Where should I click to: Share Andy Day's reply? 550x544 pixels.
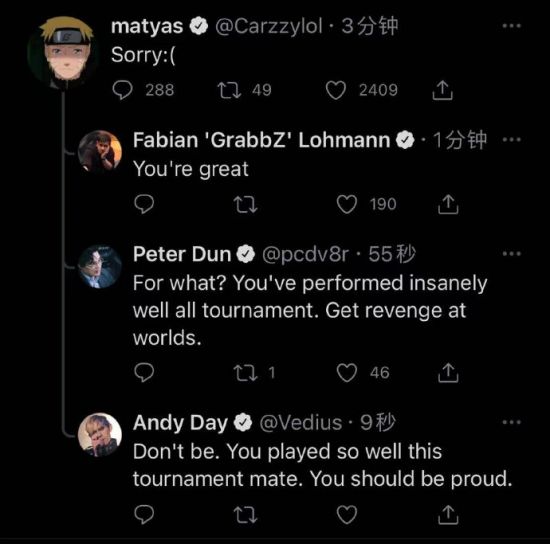(x=448, y=515)
